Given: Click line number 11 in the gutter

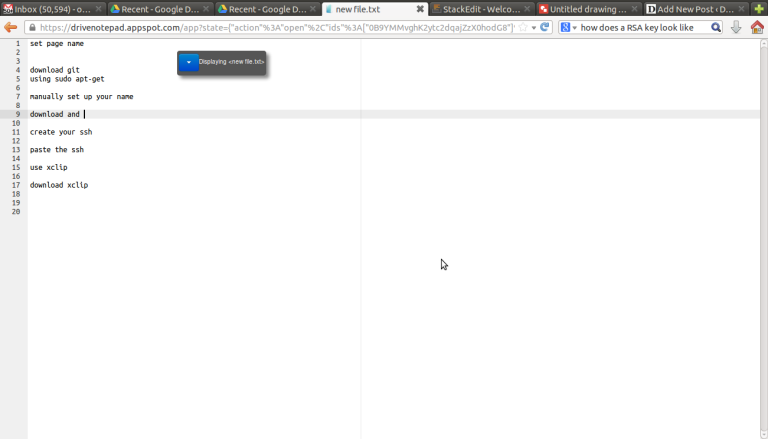Looking at the screenshot, I should 16,132.
